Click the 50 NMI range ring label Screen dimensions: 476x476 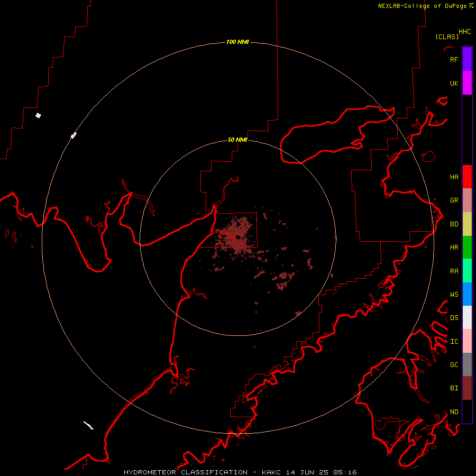pyautogui.click(x=237, y=140)
